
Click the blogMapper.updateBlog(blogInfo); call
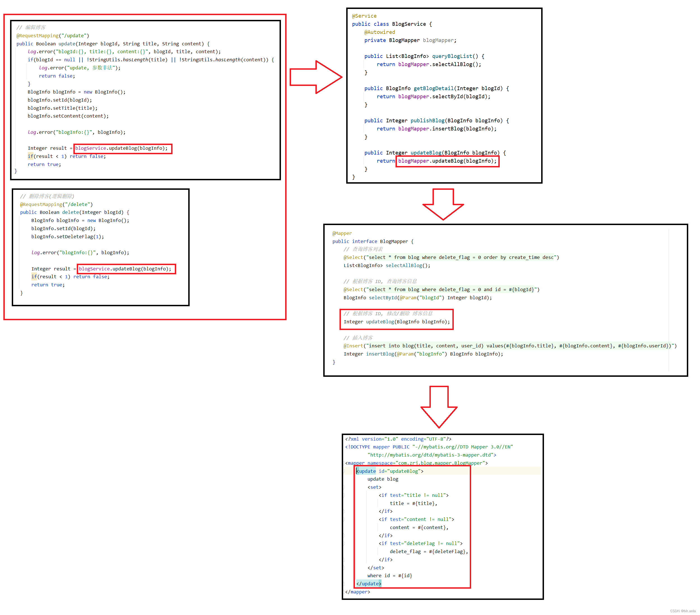pos(448,161)
